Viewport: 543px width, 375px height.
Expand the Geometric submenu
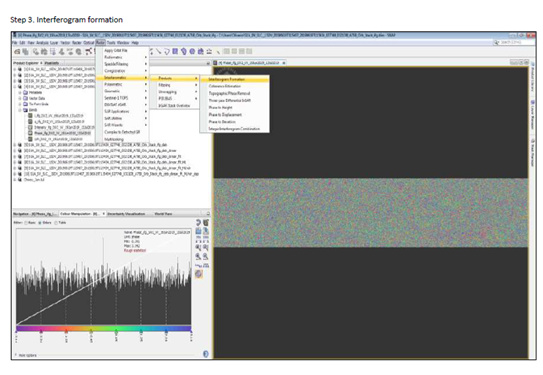tap(122, 91)
